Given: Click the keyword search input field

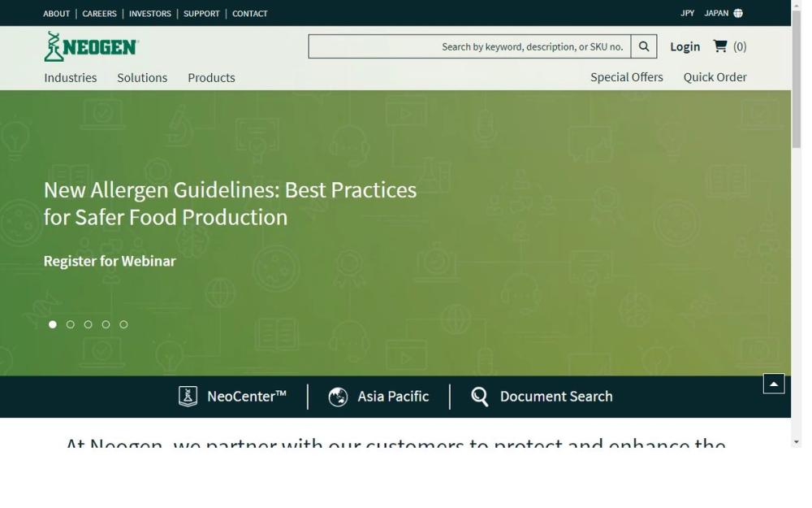Looking at the screenshot, I should tap(469, 46).
